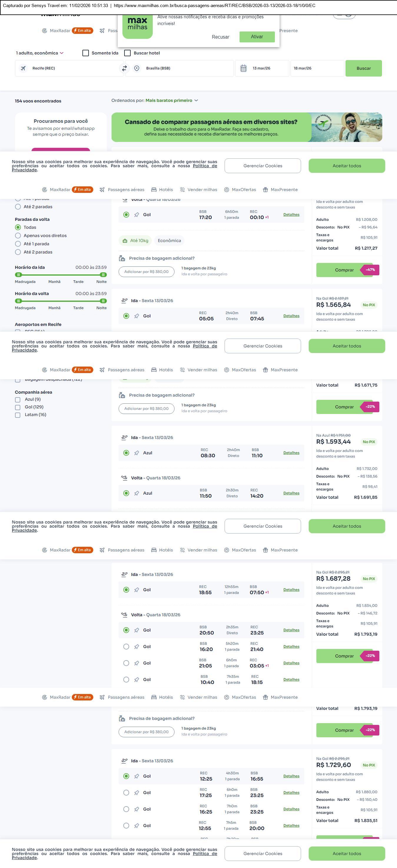Viewport: 397px width, 868px height.
Task: Pin the Gol 05:05 outbound flight
Action: (136, 316)
